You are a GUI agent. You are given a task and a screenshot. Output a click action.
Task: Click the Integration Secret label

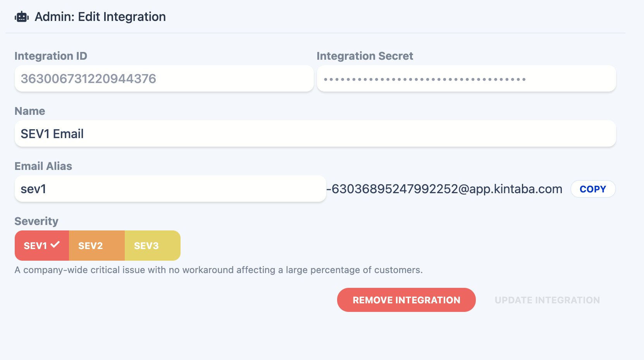pyautogui.click(x=365, y=56)
